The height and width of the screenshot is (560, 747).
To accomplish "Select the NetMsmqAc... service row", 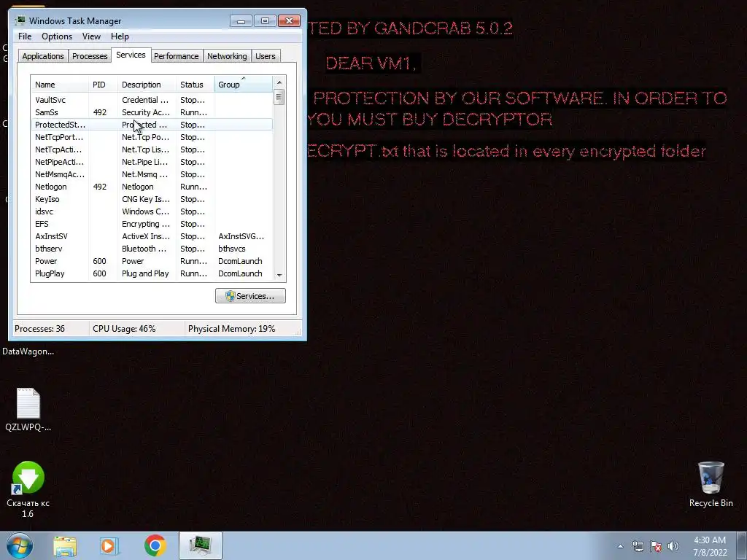I will 152,174.
